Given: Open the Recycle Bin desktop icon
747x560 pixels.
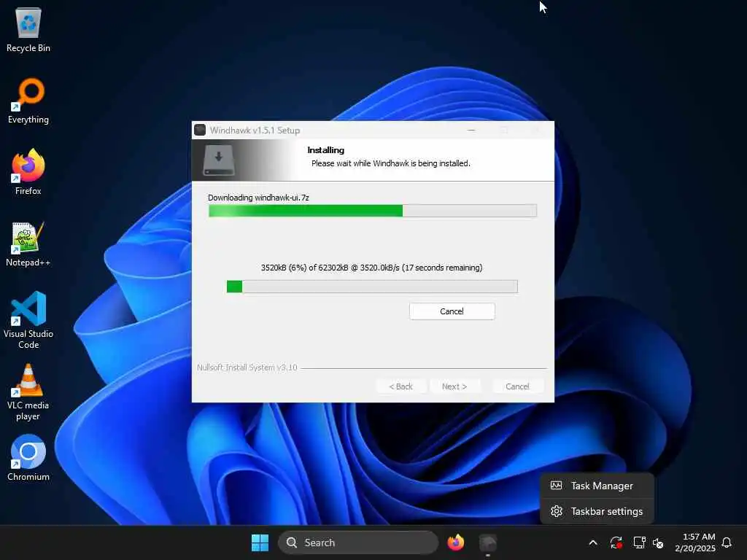Looking at the screenshot, I should tap(28, 29).
